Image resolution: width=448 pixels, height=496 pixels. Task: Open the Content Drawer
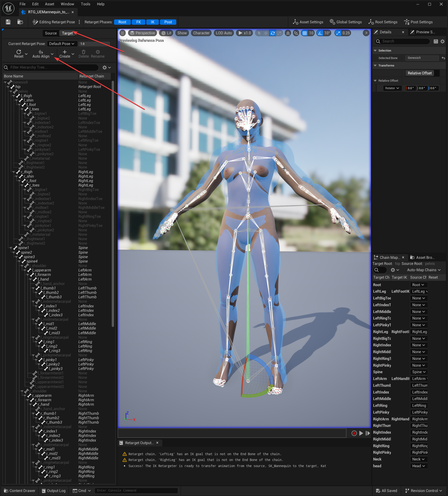click(20, 491)
